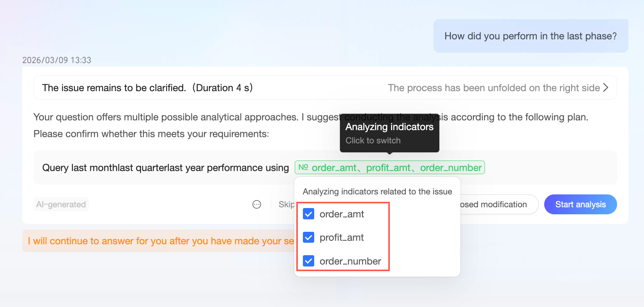Click the Skip option

click(286, 205)
